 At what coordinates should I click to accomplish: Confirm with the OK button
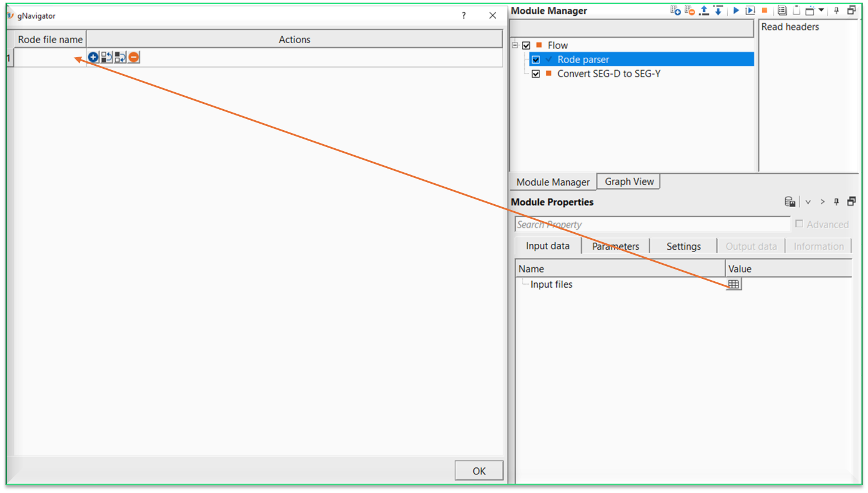coord(479,470)
